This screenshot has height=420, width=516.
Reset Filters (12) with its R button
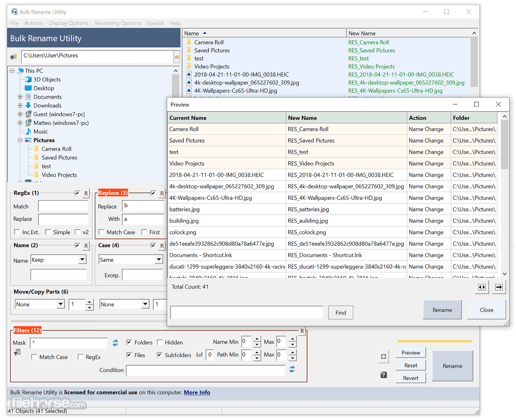coord(302,331)
